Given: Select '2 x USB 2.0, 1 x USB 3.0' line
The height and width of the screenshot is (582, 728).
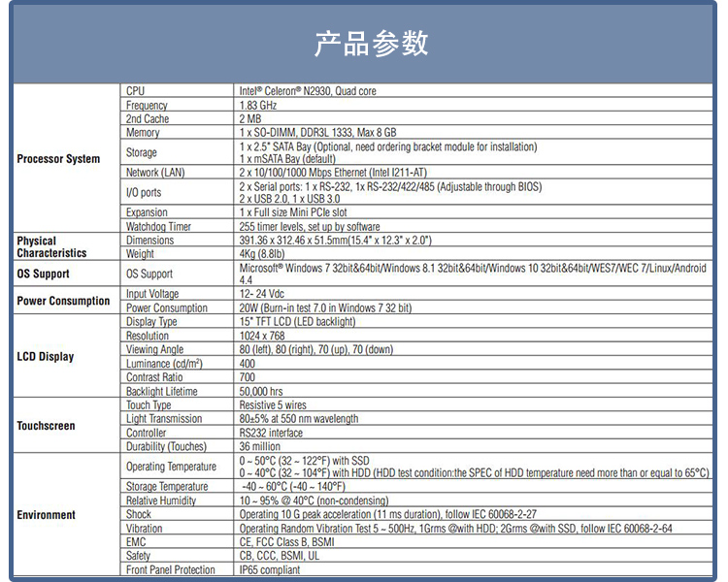Looking at the screenshot, I should [289, 199].
